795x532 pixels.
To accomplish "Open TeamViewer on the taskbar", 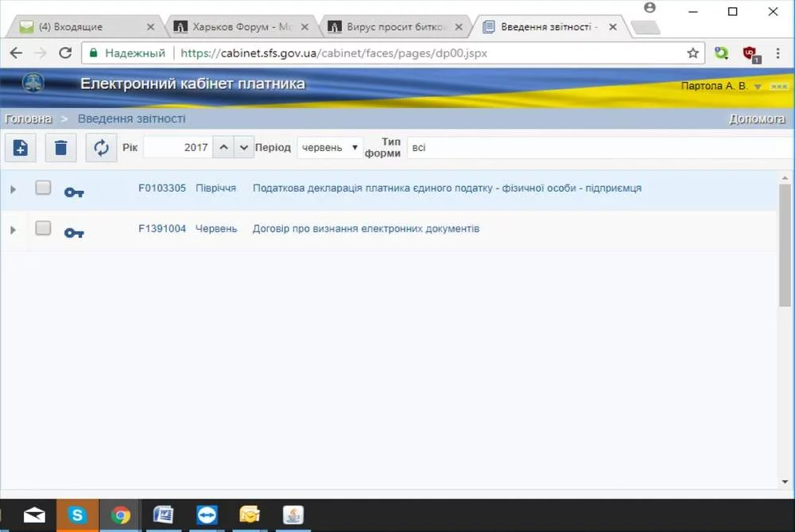I will (207, 515).
